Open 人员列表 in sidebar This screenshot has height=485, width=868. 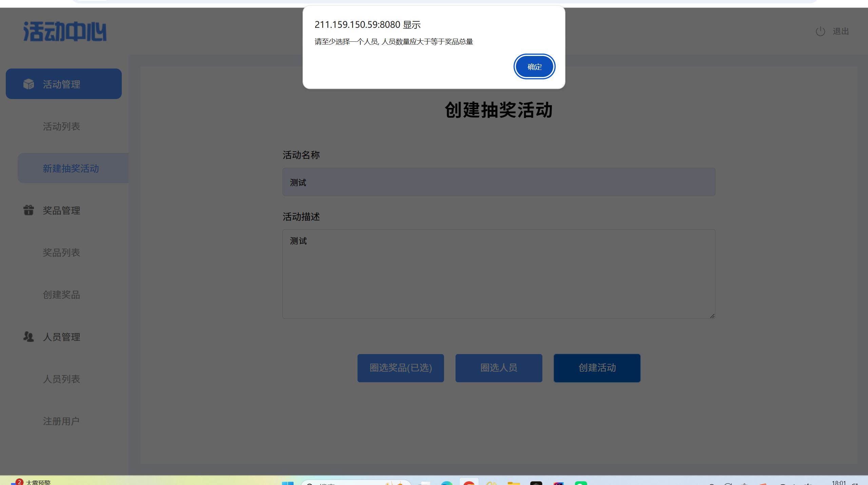[x=61, y=379]
